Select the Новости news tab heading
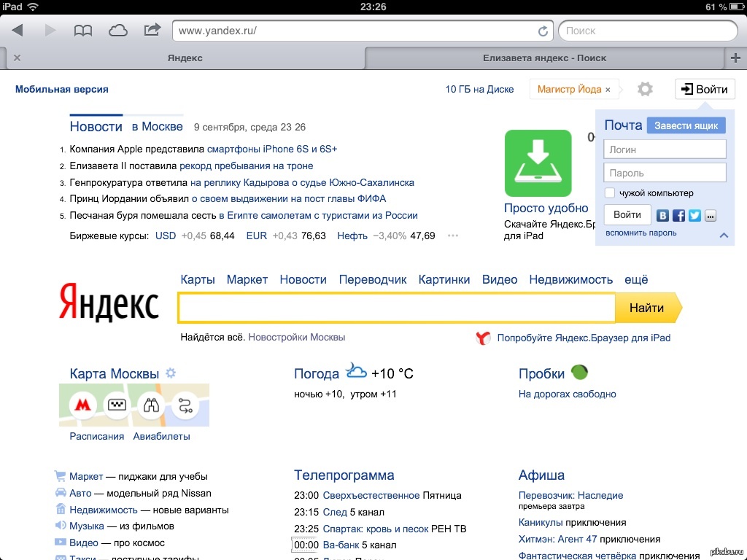Viewport: 747px width, 560px height. 96,126
